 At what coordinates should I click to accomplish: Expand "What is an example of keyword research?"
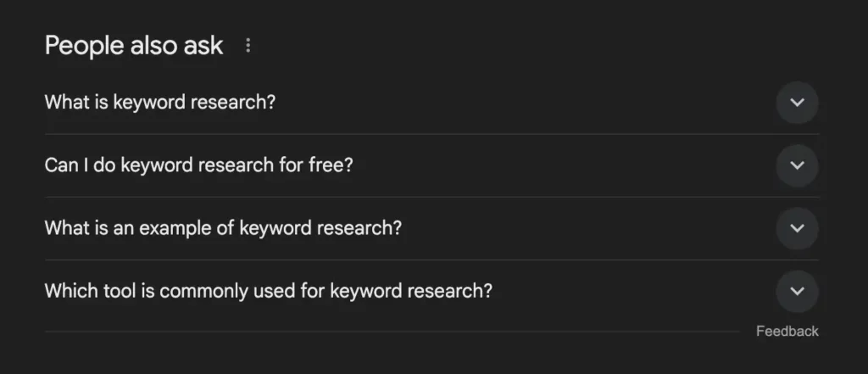(x=223, y=228)
